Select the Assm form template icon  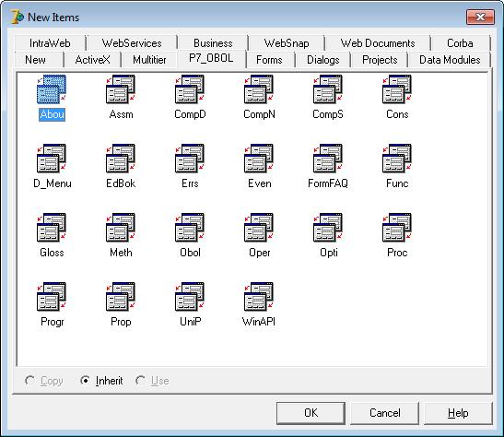click(x=121, y=89)
